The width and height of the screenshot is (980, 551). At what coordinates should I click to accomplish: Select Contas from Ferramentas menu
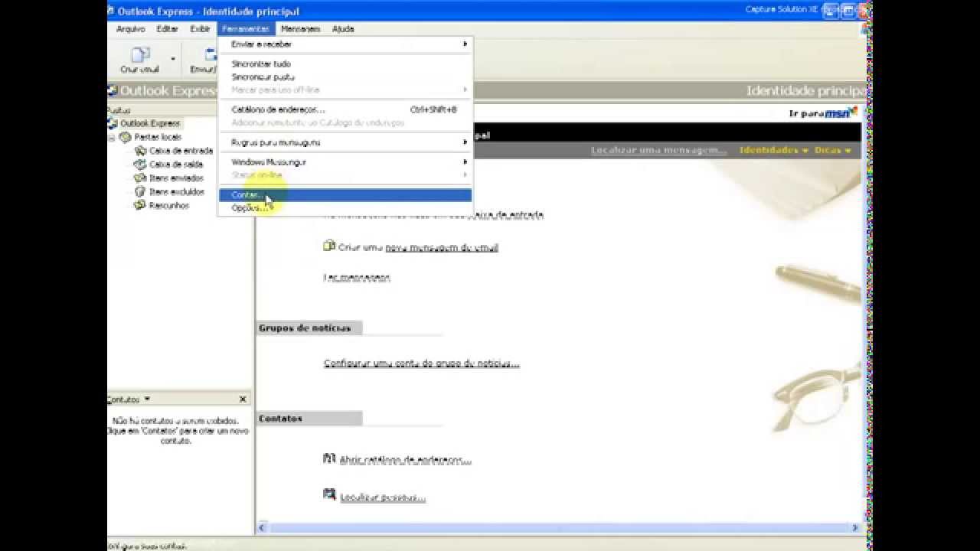(346, 195)
